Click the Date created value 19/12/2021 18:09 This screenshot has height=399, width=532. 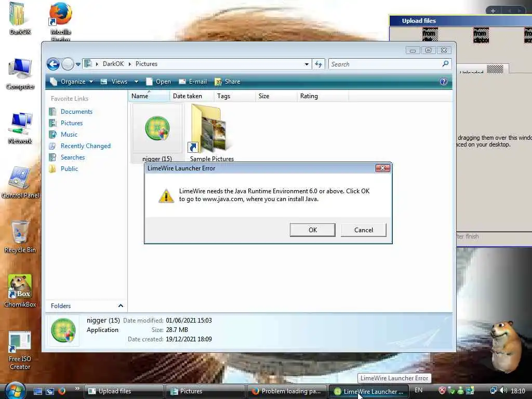(189, 339)
